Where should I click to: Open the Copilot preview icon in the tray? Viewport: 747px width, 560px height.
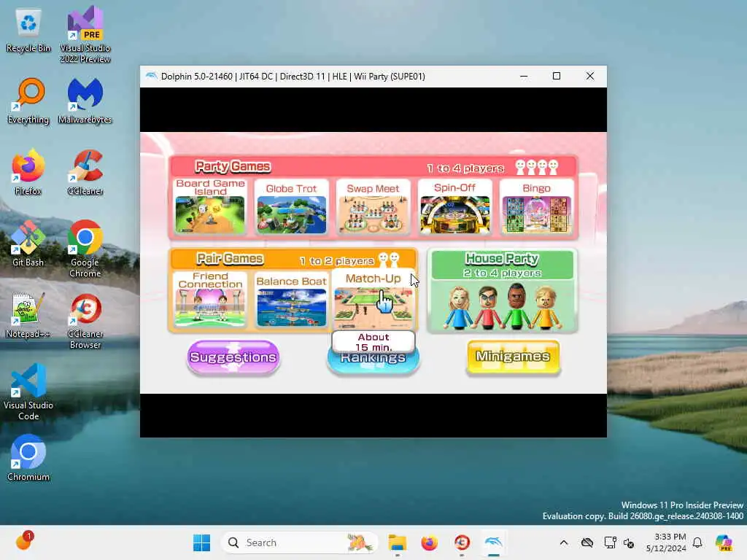click(724, 542)
